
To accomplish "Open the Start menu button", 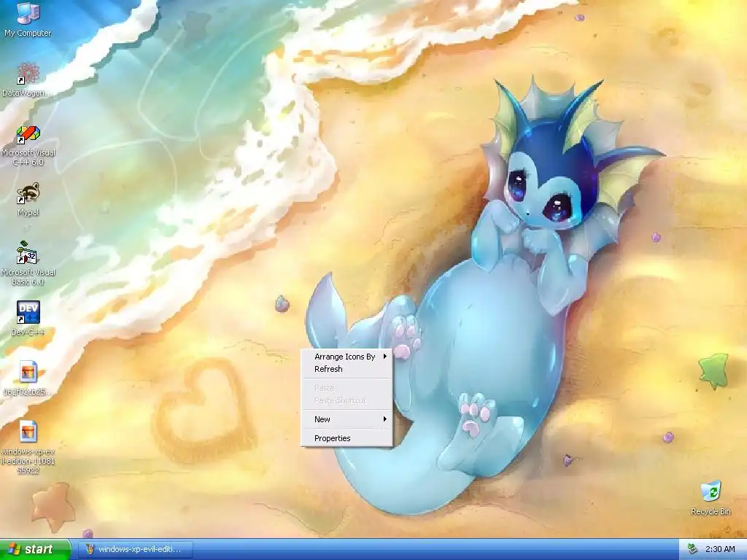I will coord(34,549).
